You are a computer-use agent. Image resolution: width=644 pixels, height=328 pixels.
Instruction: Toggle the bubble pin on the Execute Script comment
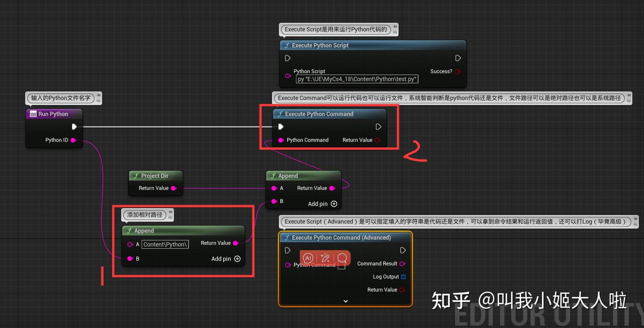pos(394,29)
